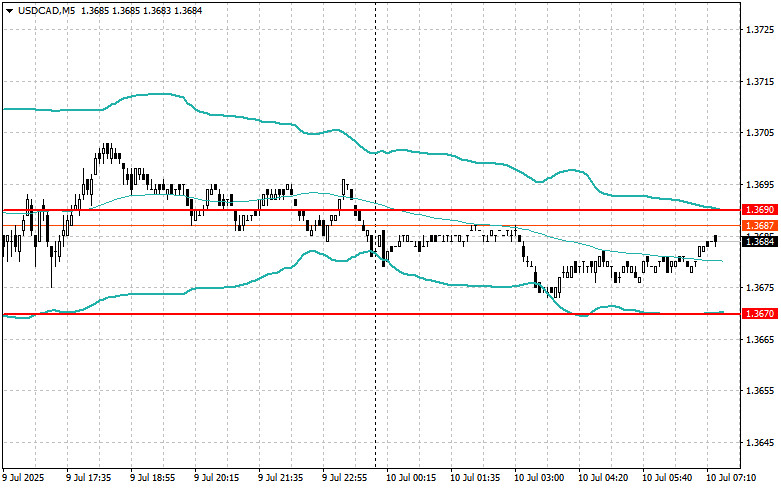Click the 1.3715 price scale value
Image resolution: width=781 pixels, height=489 pixels.
[x=760, y=82]
